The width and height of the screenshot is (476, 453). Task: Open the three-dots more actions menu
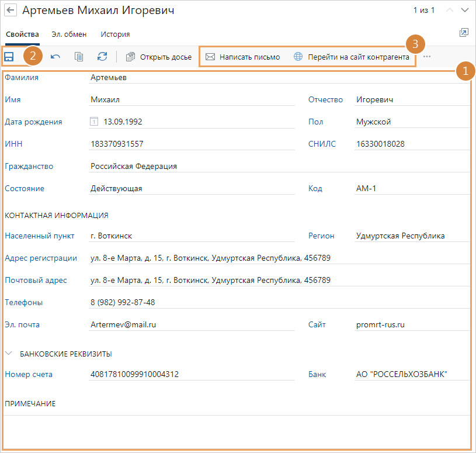(x=427, y=57)
